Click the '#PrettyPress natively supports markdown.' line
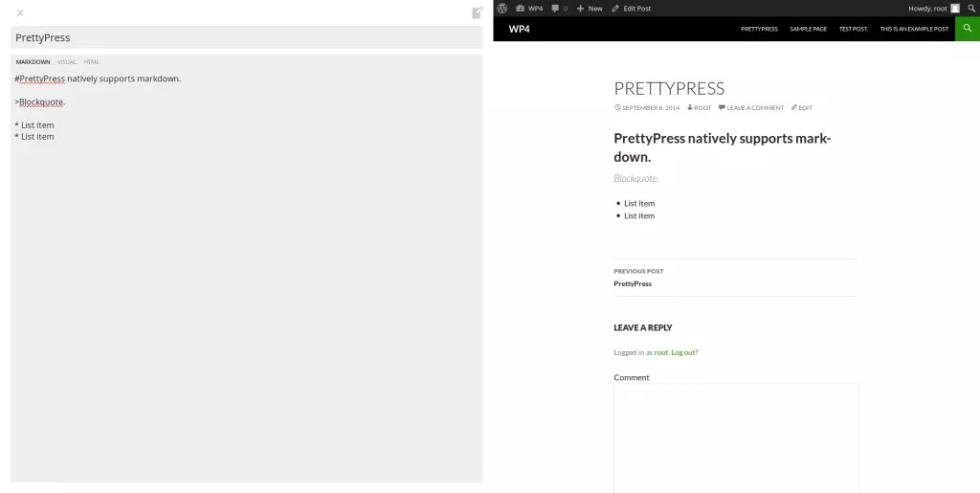 [98, 78]
